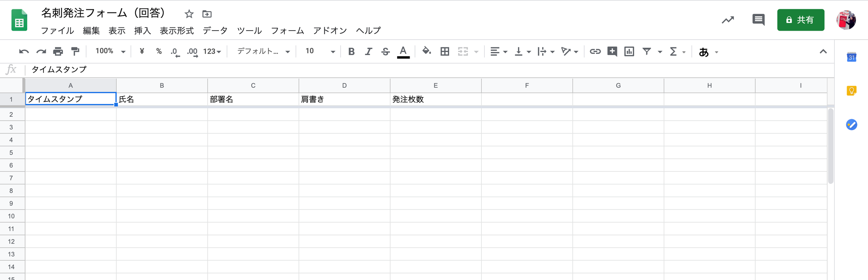Click the green 共有 share button
Screen dimensions: 868x280
click(801, 20)
